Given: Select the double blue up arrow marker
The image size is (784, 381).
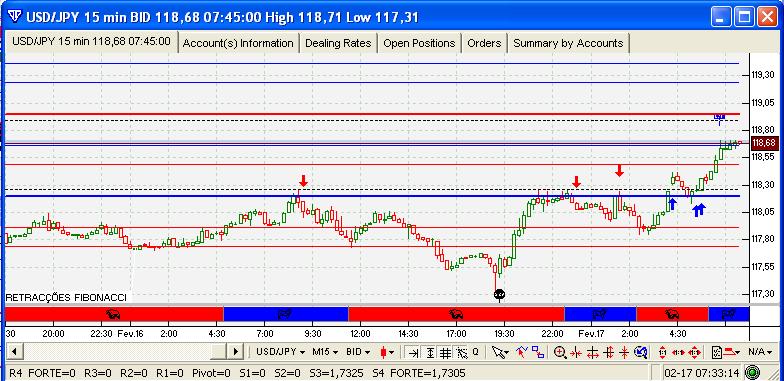Looking at the screenshot, I should [x=698, y=210].
